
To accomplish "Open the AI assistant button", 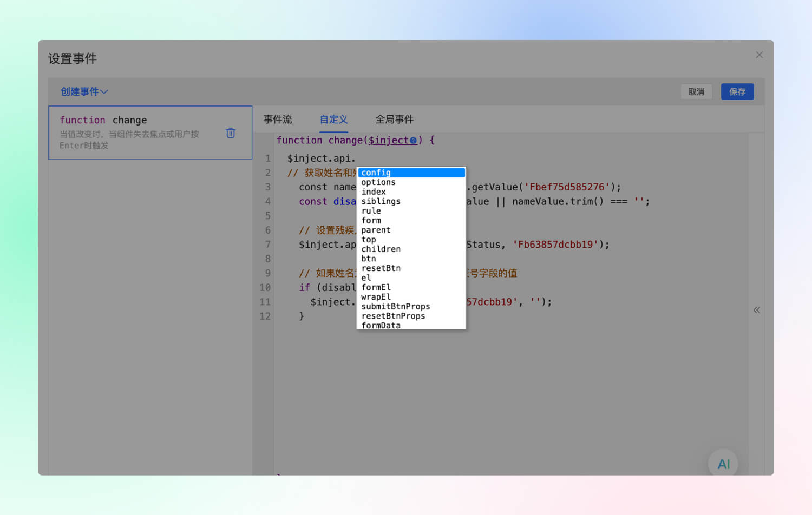I will 723,464.
